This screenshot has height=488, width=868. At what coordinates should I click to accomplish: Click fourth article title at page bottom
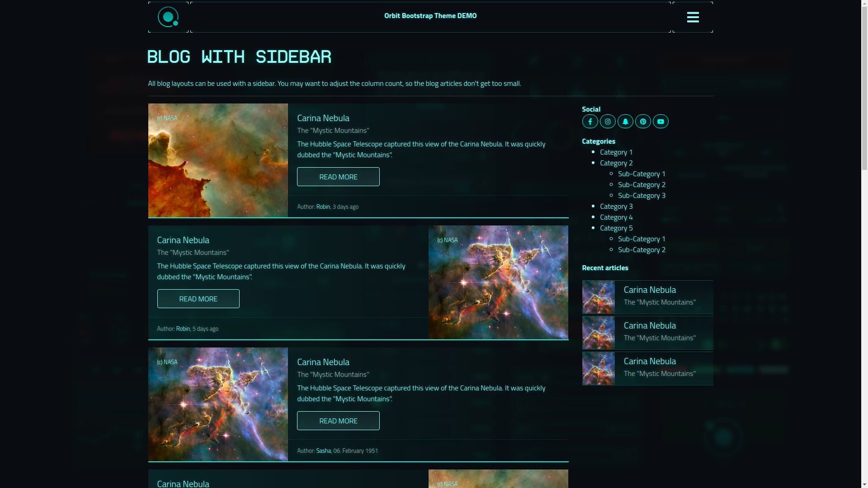point(183,483)
